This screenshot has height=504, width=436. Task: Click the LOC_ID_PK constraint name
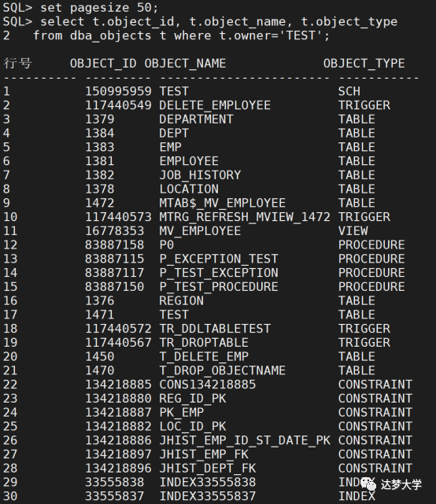pos(193,426)
